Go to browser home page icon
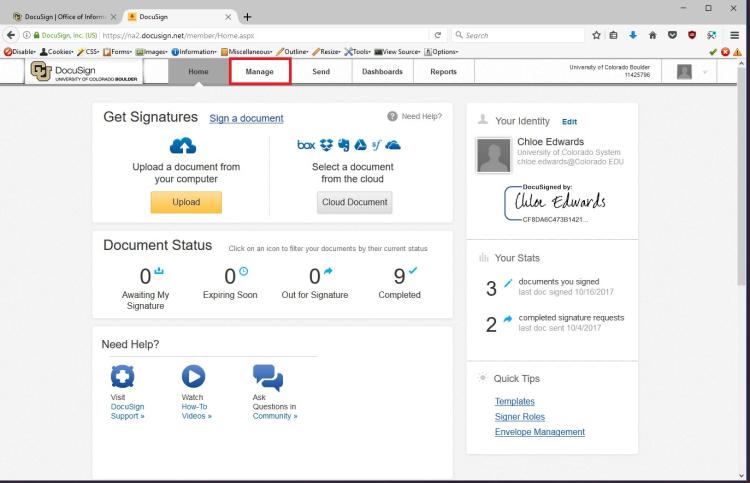The height and width of the screenshot is (483, 750). 652,35
